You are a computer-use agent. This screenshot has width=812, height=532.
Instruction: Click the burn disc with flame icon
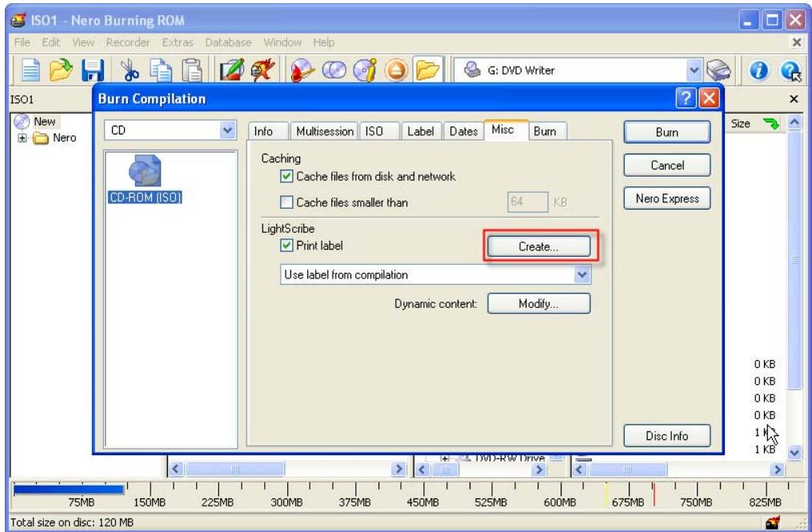[x=303, y=70]
